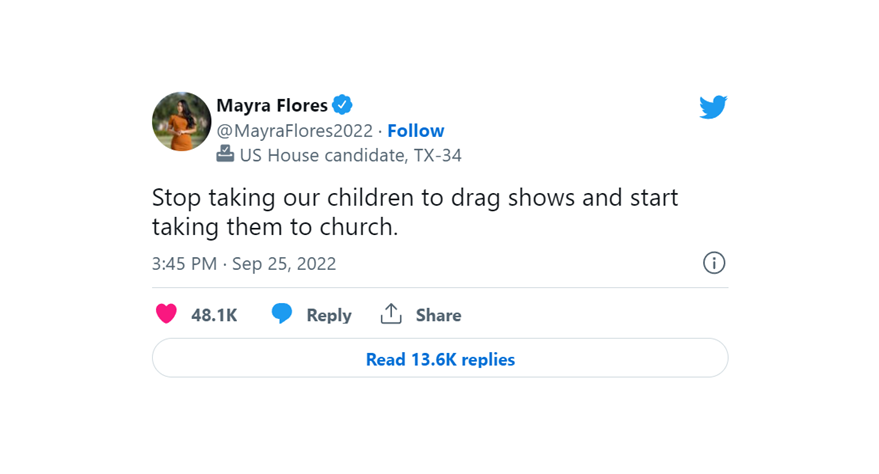Click the ballot box candidate icon
The height and width of the screenshot is (474, 879).
(x=225, y=154)
